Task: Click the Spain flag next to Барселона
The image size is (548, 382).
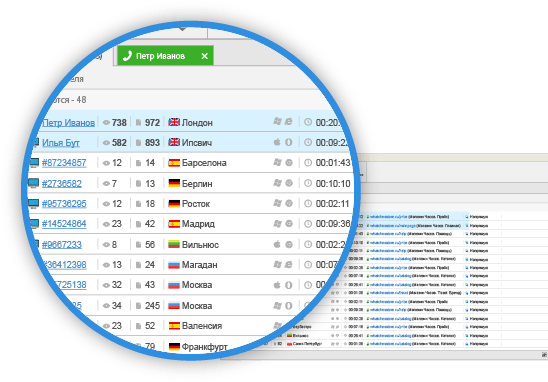Action: pos(174,163)
